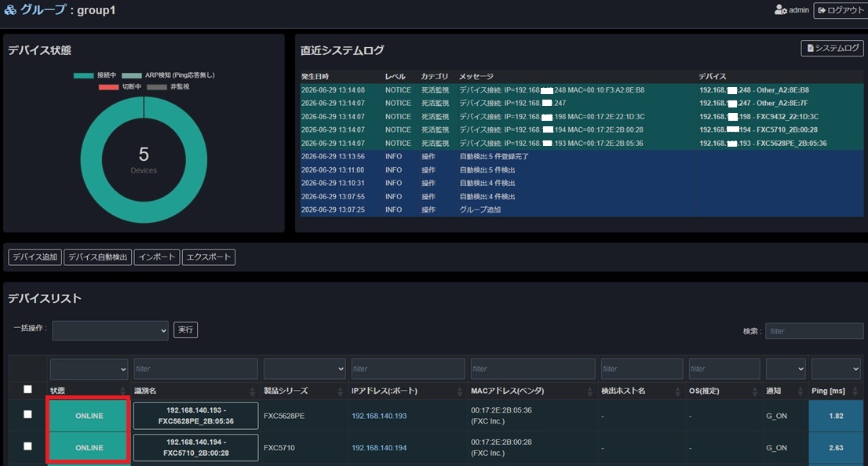This screenshot has width=868, height=466.
Task: Start デバイス自動検出 auto-discovery
Action: [x=98, y=257]
